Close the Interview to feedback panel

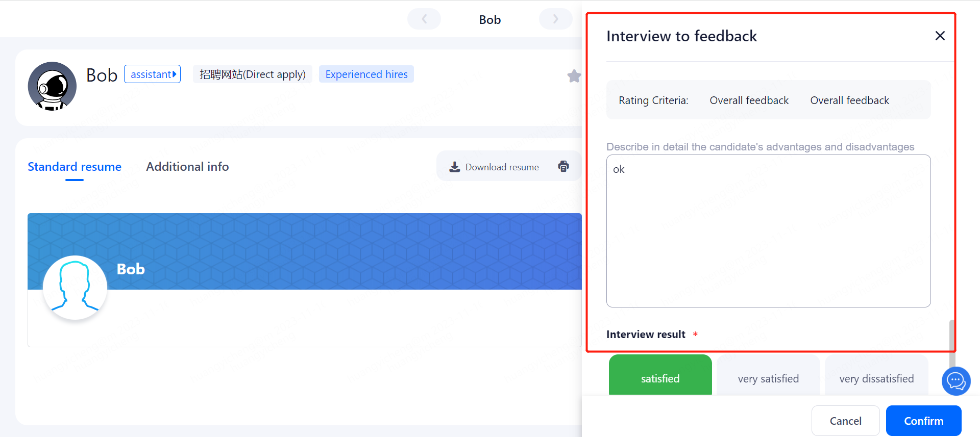click(x=940, y=36)
